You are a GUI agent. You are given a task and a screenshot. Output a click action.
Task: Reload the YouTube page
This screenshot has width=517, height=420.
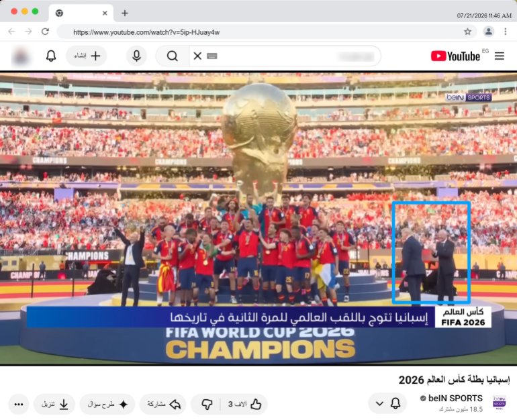45,32
